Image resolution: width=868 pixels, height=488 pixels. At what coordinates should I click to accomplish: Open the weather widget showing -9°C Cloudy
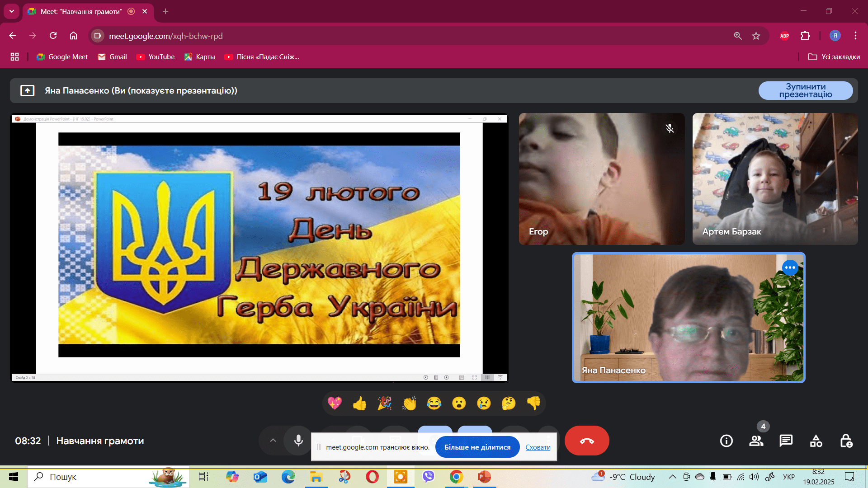(623, 477)
